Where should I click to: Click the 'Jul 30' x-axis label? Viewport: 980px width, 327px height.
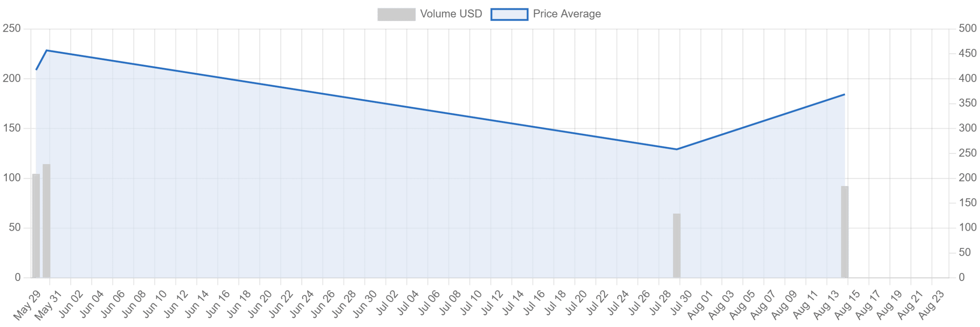coord(682,303)
